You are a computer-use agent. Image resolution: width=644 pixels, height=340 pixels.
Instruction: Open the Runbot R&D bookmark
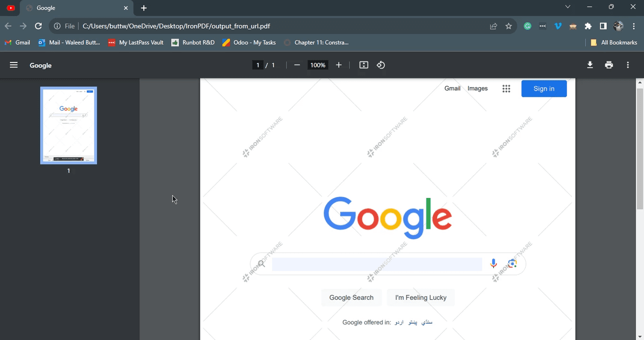[x=193, y=43]
